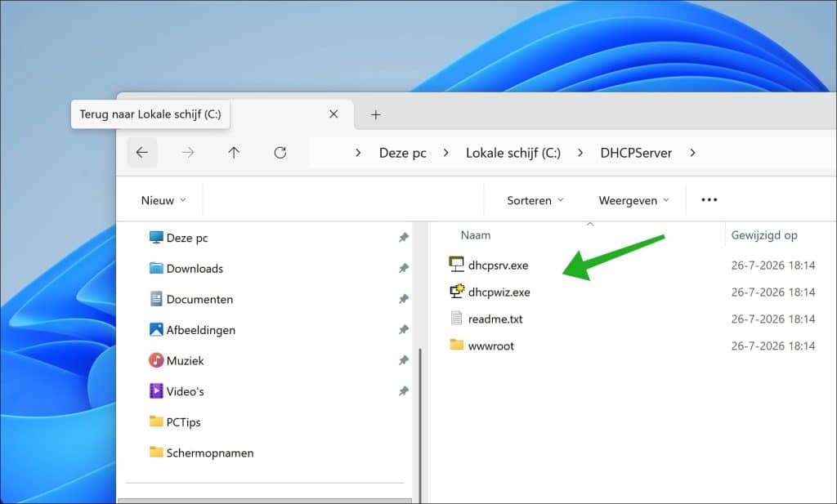Image resolution: width=837 pixels, height=504 pixels.
Task: Select the wwwroot folder name
Action: [491, 346]
